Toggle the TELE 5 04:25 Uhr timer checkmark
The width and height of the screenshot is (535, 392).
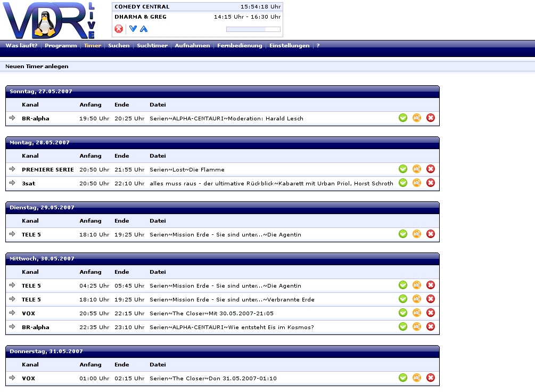[x=403, y=285]
